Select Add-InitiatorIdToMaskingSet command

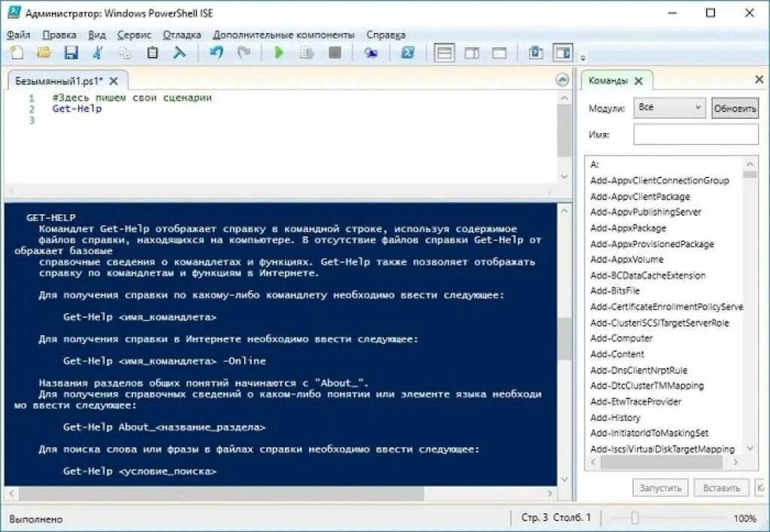tap(649, 434)
